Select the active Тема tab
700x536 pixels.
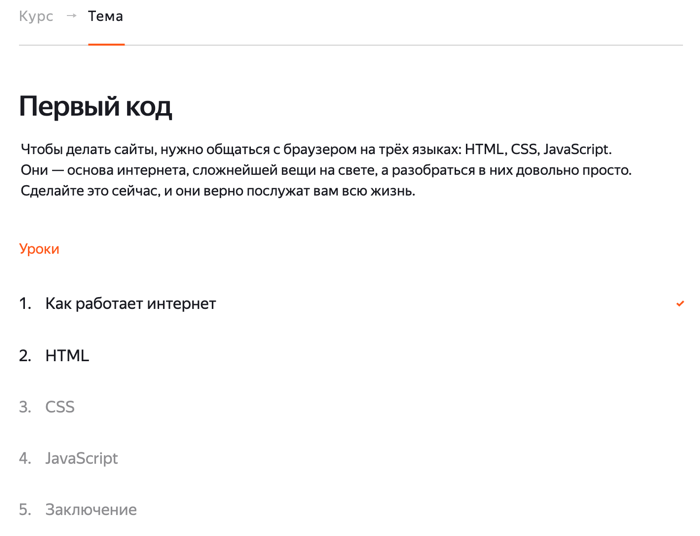(x=106, y=17)
